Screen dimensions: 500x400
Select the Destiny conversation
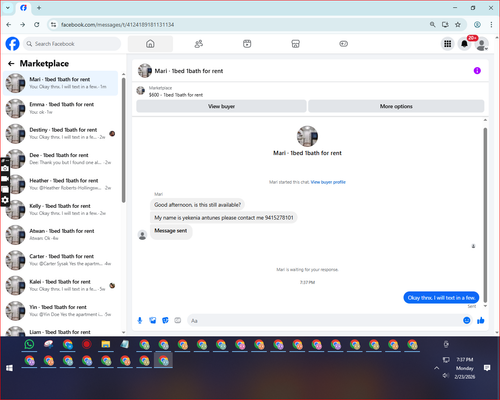[x=61, y=134]
